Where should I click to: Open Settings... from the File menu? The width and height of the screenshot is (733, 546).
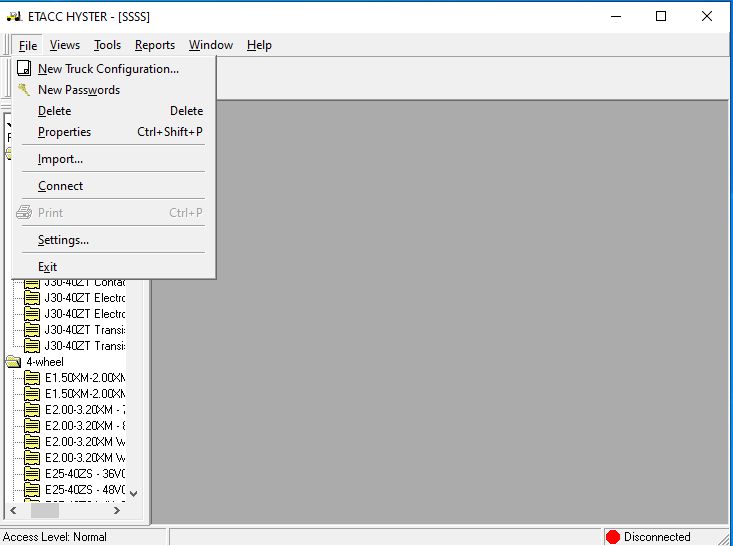pyautogui.click(x=113, y=240)
